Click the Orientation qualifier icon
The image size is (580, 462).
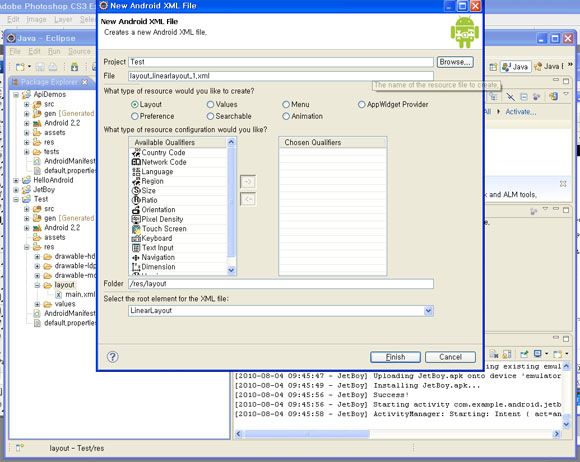[136, 210]
